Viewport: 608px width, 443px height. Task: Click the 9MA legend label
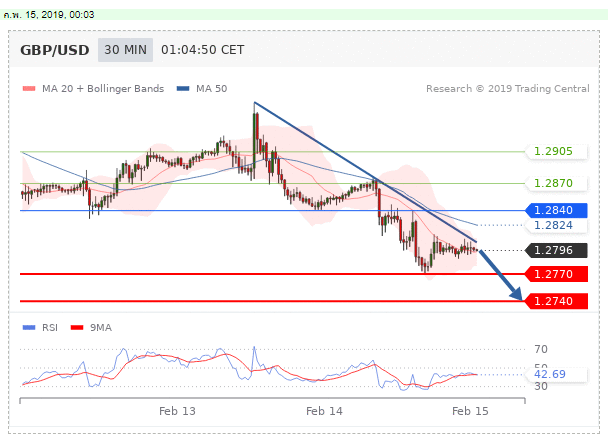pyautogui.click(x=101, y=327)
